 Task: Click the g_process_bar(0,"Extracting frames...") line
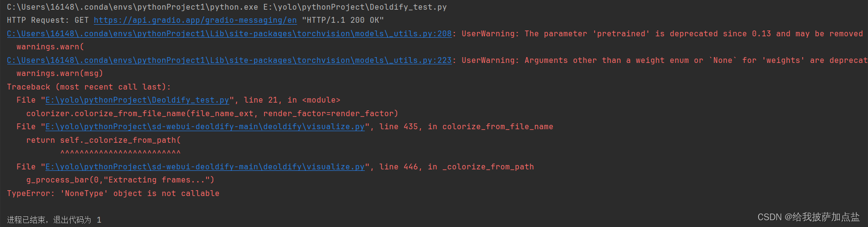pyautogui.click(x=120, y=180)
